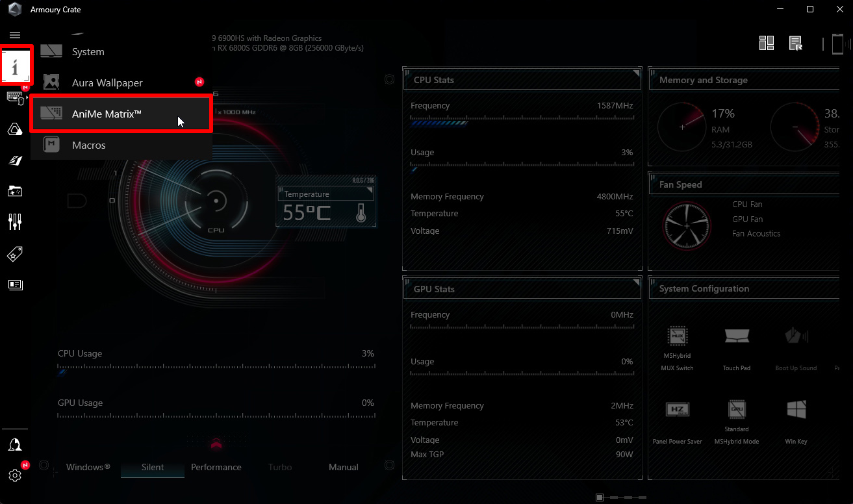Open the Game Library sidebar icon

tap(15, 191)
